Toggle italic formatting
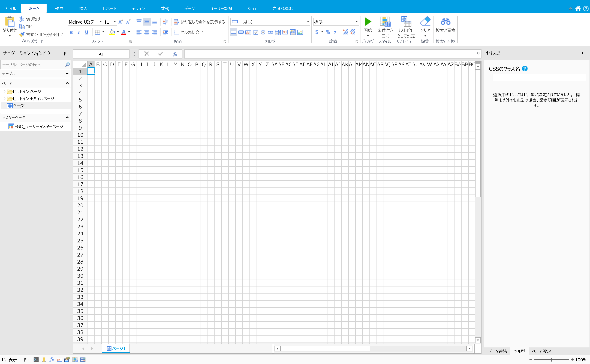 pos(79,32)
